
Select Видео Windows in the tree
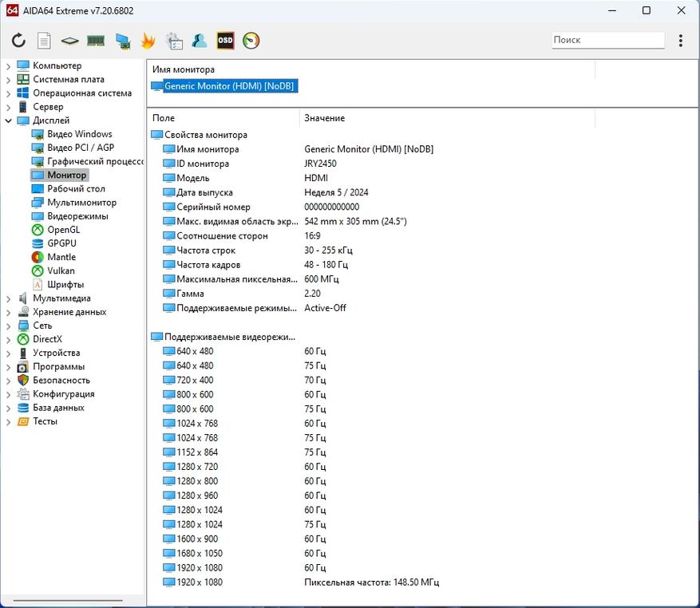[79, 134]
